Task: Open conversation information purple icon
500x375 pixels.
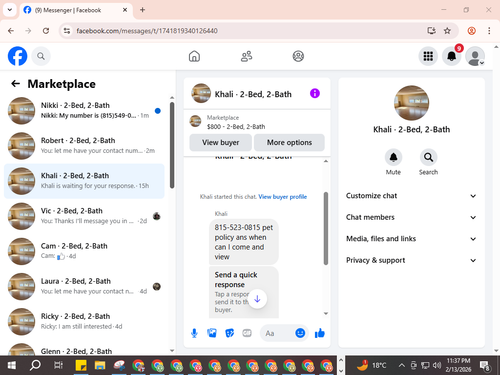Action: click(315, 93)
